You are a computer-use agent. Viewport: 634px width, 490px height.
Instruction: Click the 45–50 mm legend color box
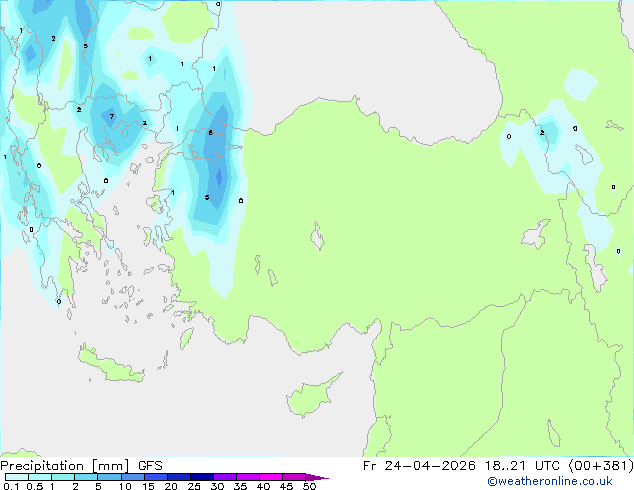click(x=294, y=477)
